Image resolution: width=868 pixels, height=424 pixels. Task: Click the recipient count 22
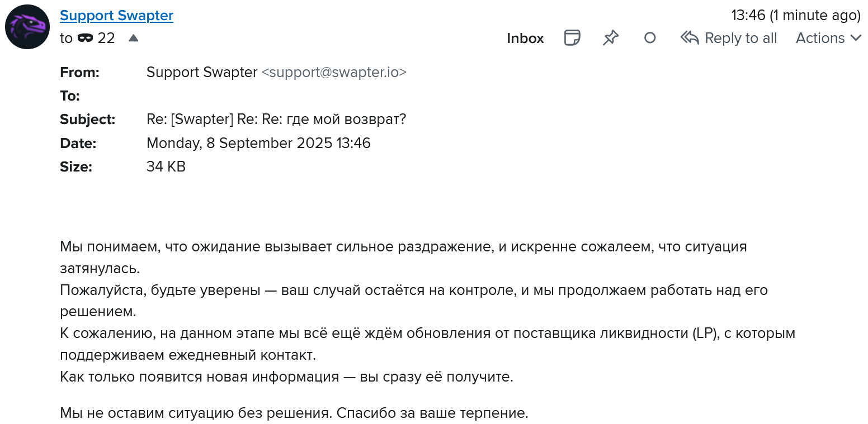coord(106,38)
